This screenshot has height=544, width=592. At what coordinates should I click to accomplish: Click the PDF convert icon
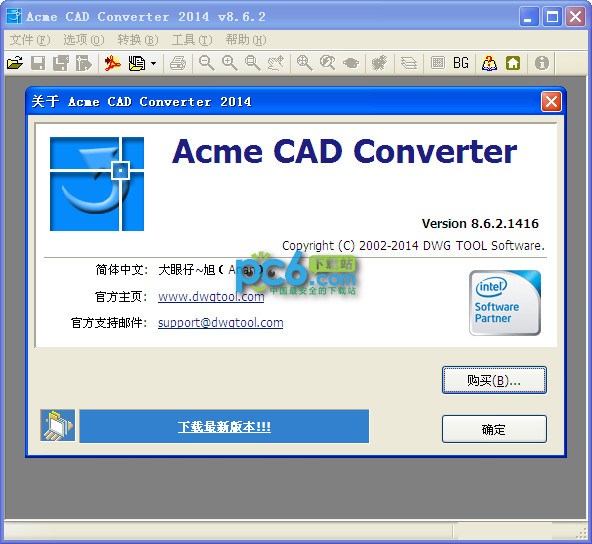(113, 63)
